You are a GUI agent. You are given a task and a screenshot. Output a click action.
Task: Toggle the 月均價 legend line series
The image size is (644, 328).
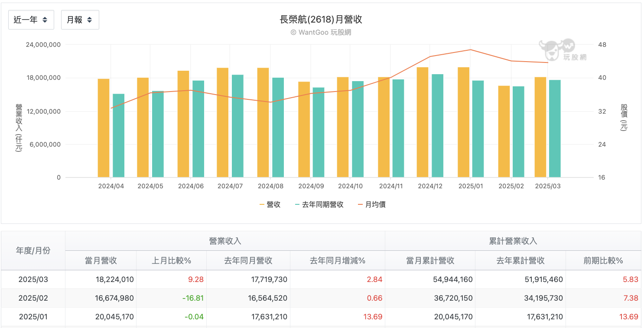click(x=371, y=204)
